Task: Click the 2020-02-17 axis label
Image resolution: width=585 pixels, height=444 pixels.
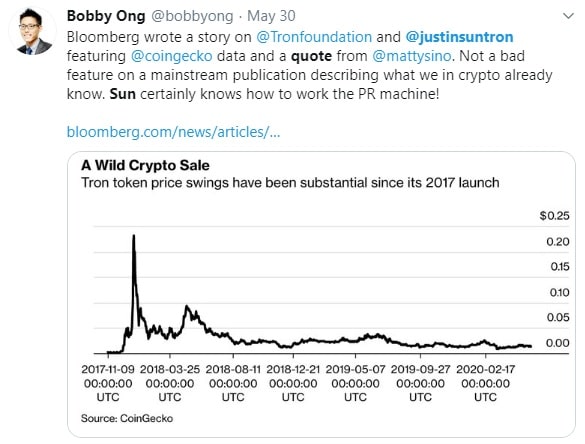Action: coord(485,383)
